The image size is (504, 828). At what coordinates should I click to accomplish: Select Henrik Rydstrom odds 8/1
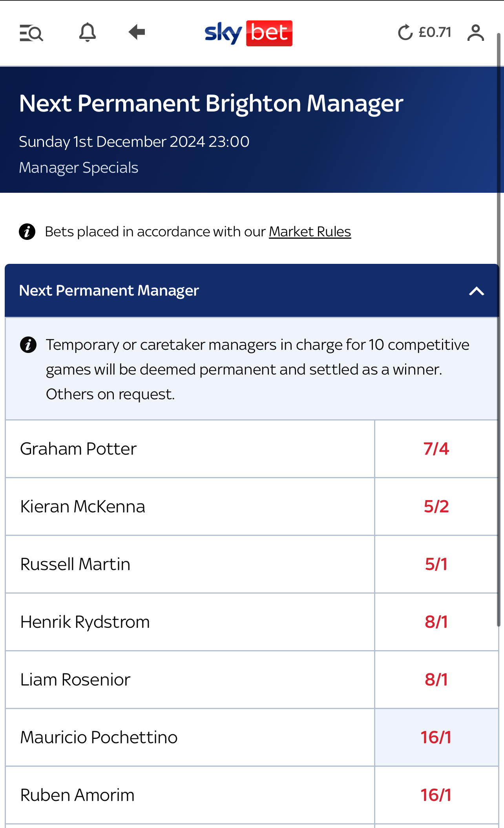tap(436, 622)
